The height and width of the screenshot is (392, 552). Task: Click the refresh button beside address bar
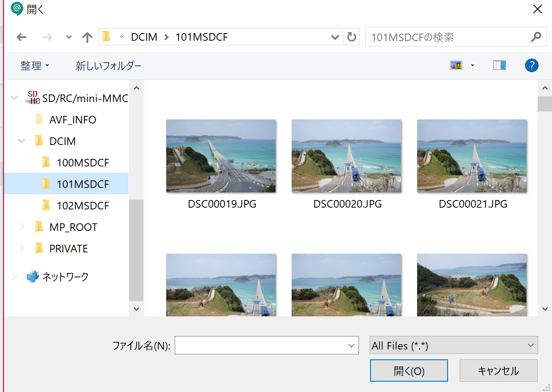(x=352, y=37)
